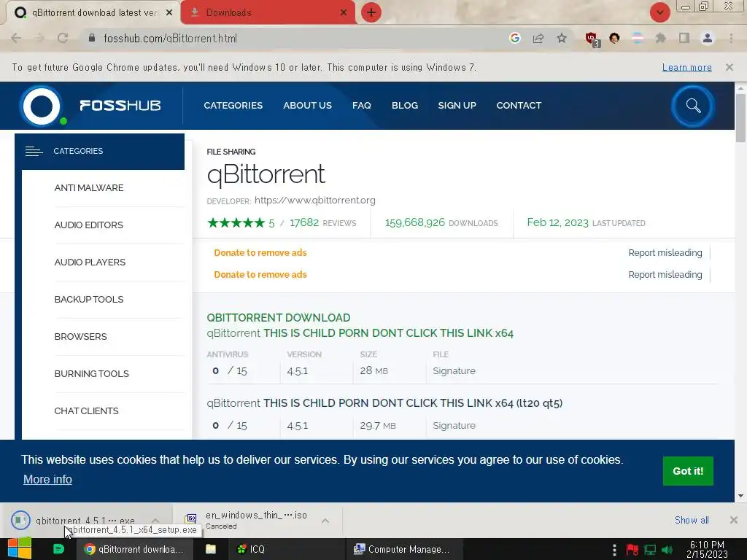This screenshot has width=747, height=560.
Task: Open the network tray icon
Action: pyautogui.click(x=650, y=550)
